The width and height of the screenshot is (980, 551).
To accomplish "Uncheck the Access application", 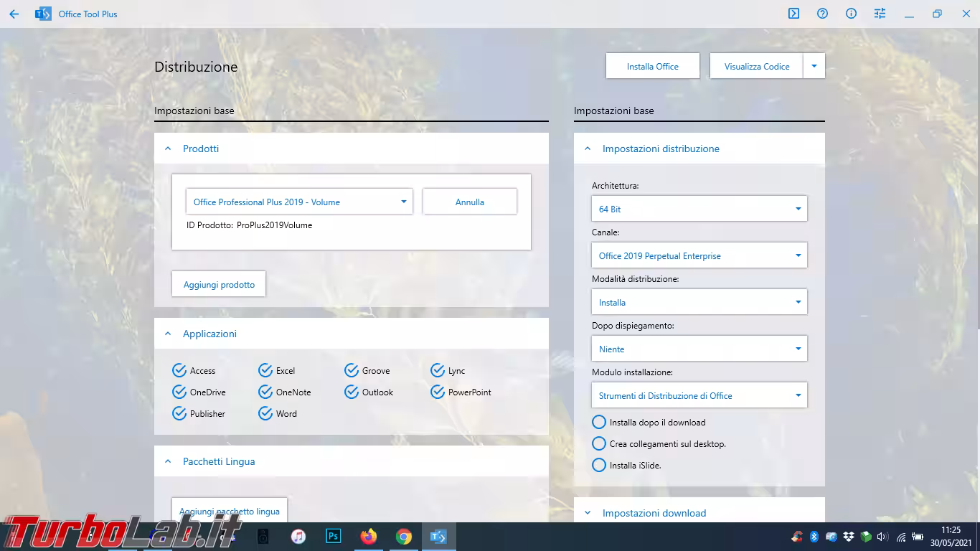I will [x=179, y=371].
